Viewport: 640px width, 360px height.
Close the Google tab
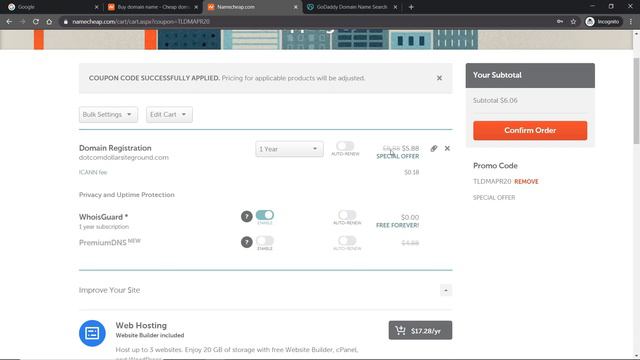[x=96, y=7]
